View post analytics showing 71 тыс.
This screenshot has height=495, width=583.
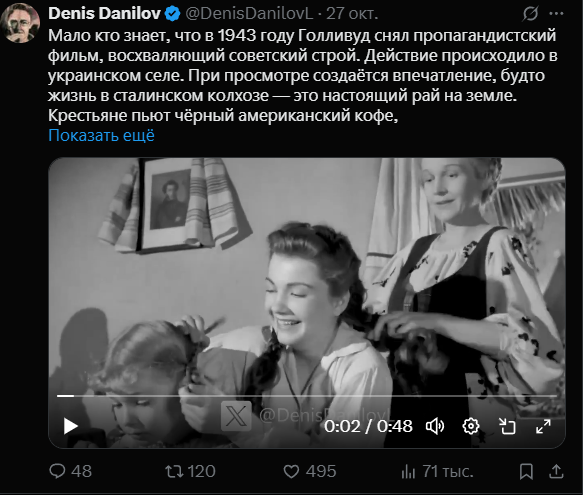(437, 471)
